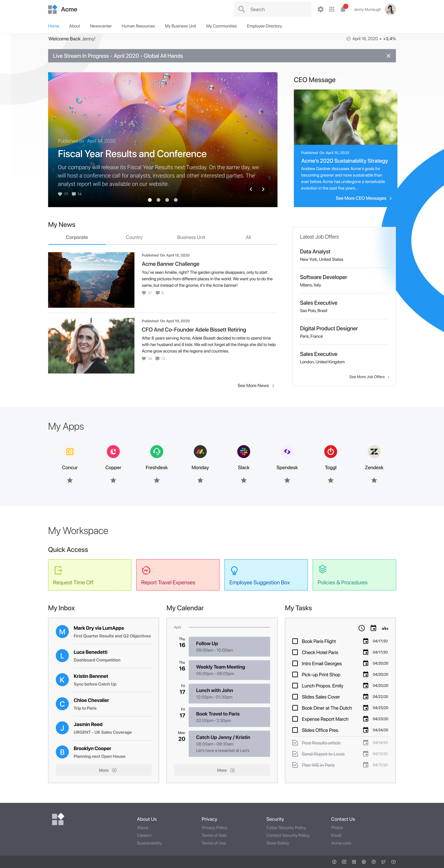Favorite the Freshdesk app with its star
Screen dimensions: 444x868
pyautogui.click(x=156, y=480)
